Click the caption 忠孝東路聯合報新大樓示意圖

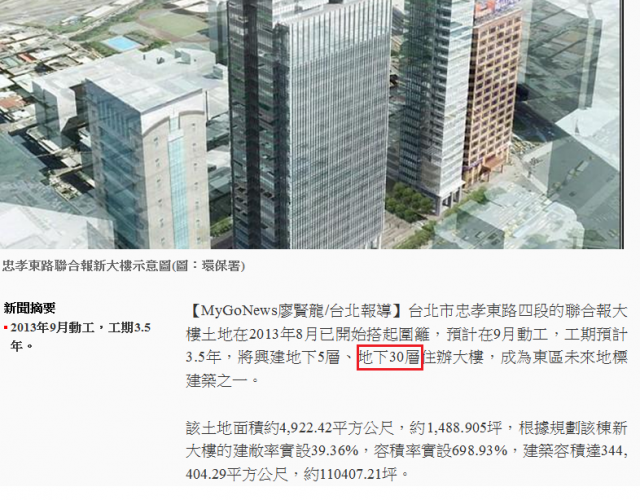86,266
